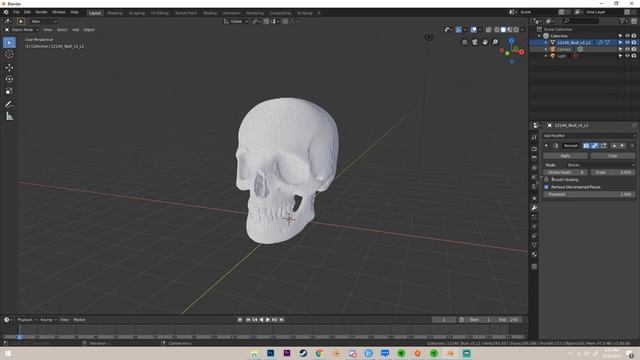The height and width of the screenshot is (360, 640).
Task: Switch to the UV Editing workspace tab
Action: pyautogui.click(x=160, y=13)
